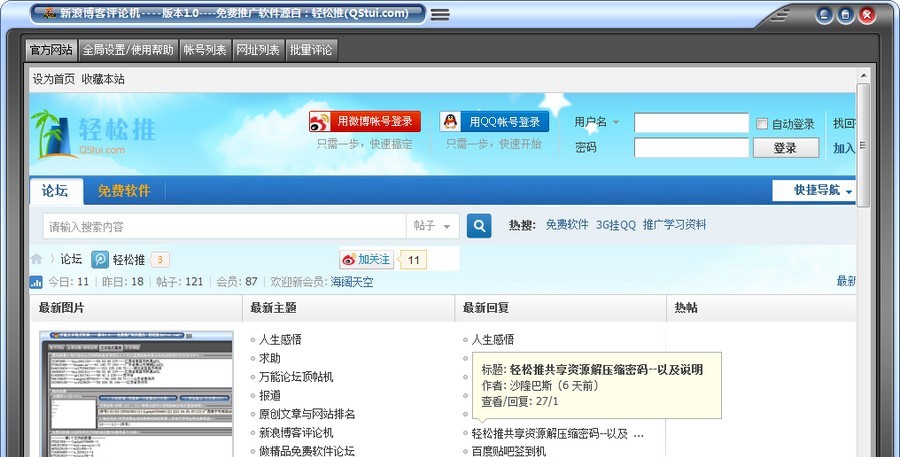Viewport: 900px width, 457px height.
Task: Click the 登录 button
Action: point(785,148)
